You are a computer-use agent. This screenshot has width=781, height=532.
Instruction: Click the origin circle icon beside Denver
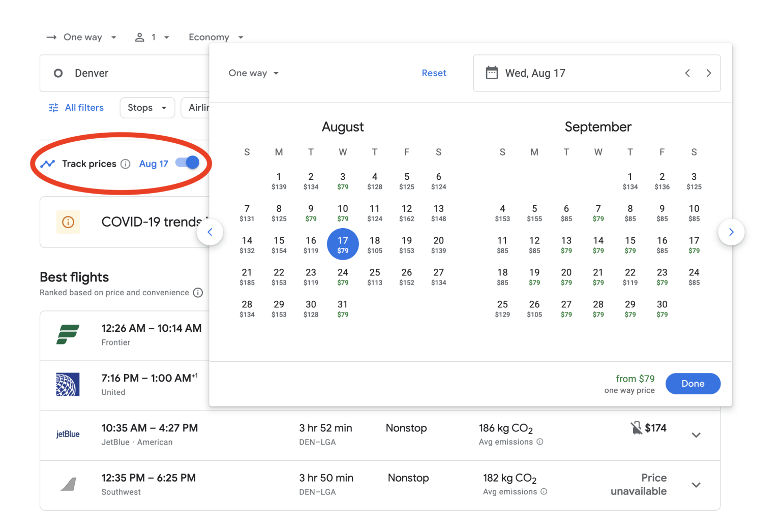coord(58,73)
